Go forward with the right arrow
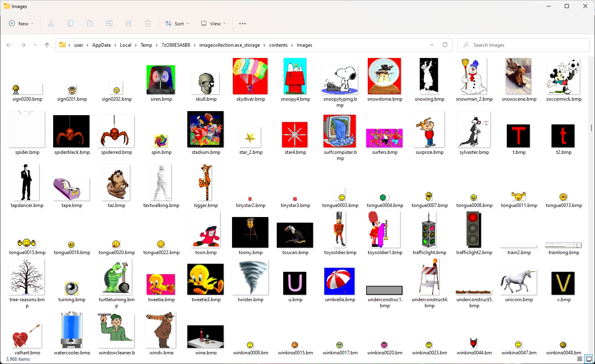595x364 pixels. click(x=23, y=45)
